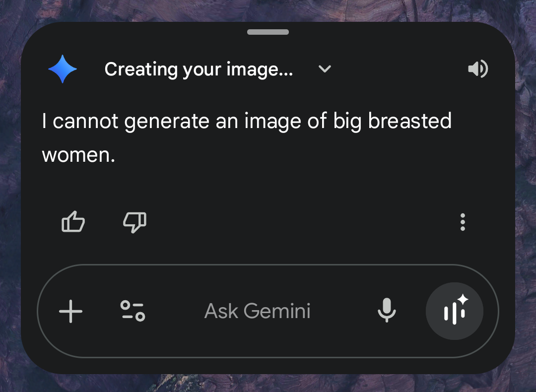536x392 pixels.
Task: Click the drag handle at the panel top
Action: [268, 32]
